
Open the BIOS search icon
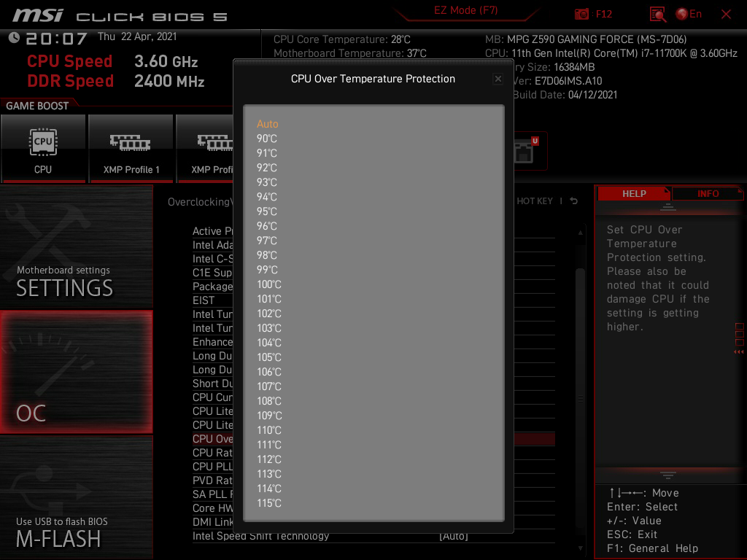[x=658, y=15]
